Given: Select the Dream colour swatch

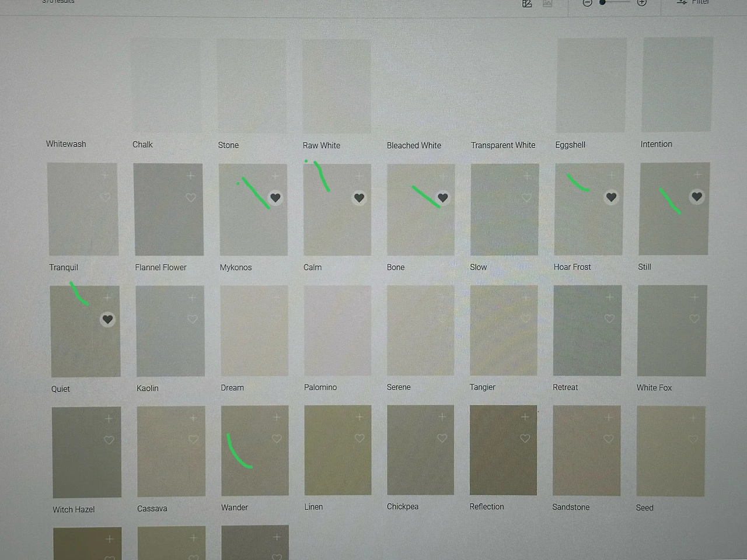Looking at the screenshot, I should (254, 331).
